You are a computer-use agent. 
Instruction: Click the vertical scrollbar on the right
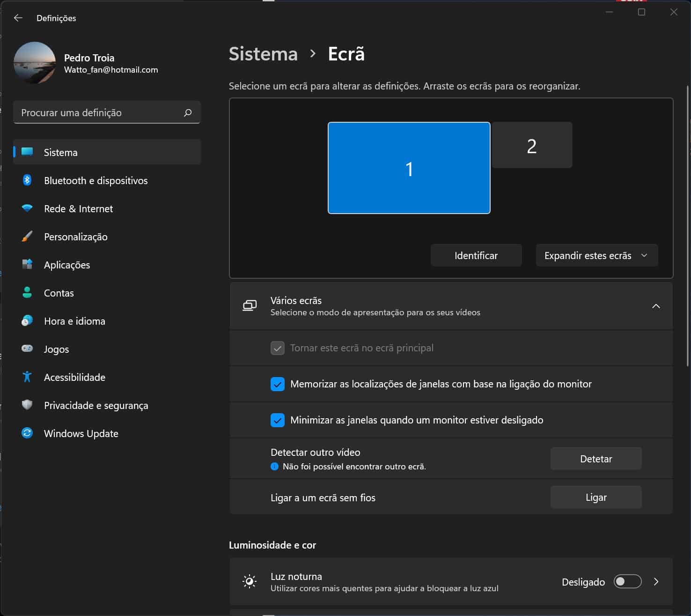click(x=688, y=225)
